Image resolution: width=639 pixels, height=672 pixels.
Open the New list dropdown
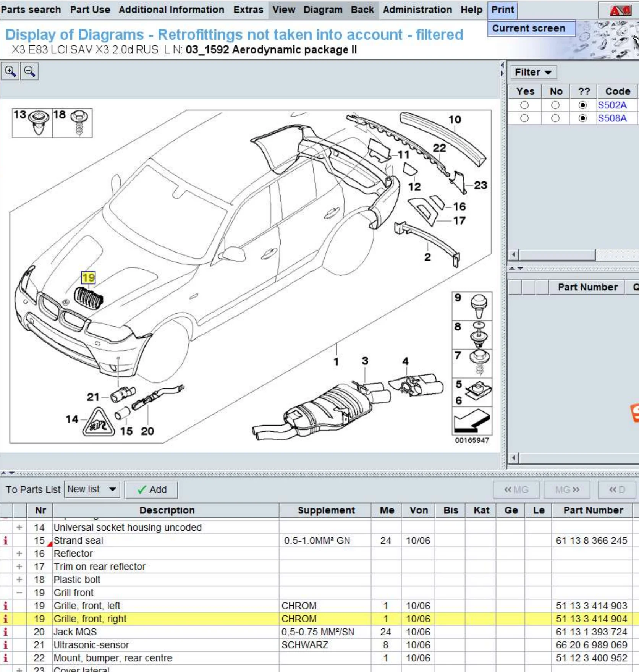[x=92, y=489]
